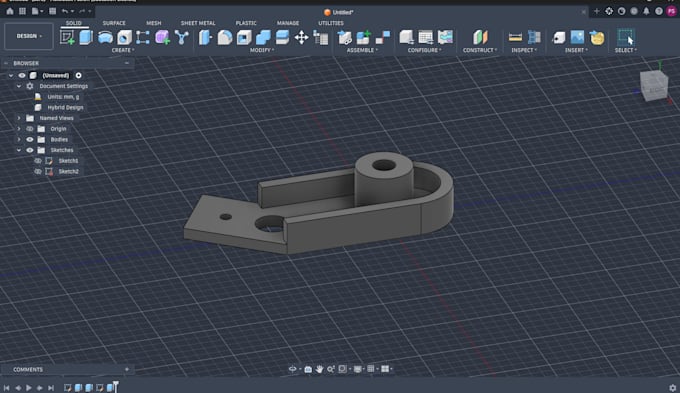Select the Insert Canvas image tool
The image size is (680, 393).
577,37
